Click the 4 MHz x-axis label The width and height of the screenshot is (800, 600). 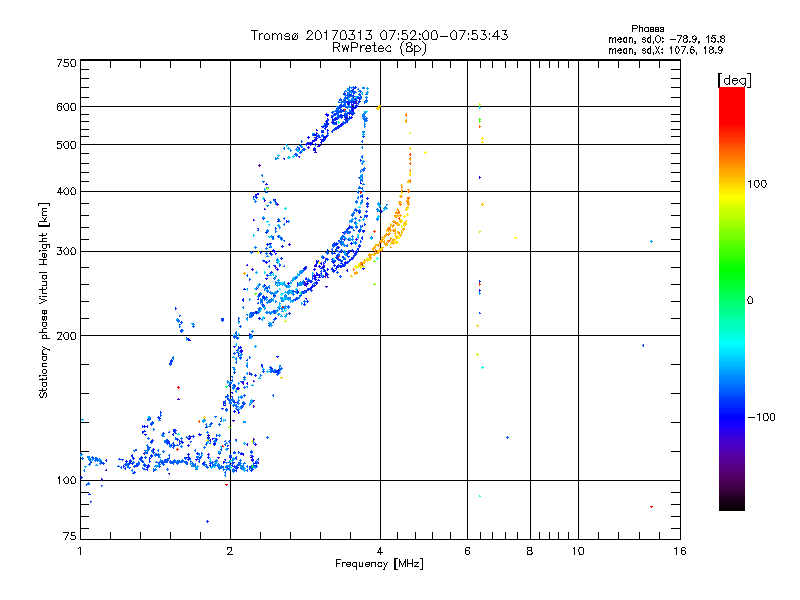pos(380,551)
